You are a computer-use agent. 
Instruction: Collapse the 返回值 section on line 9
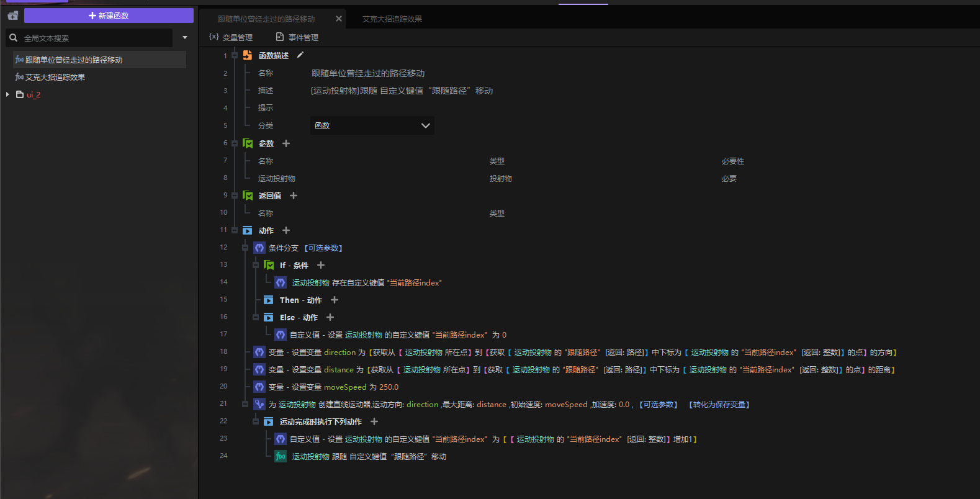(235, 196)
